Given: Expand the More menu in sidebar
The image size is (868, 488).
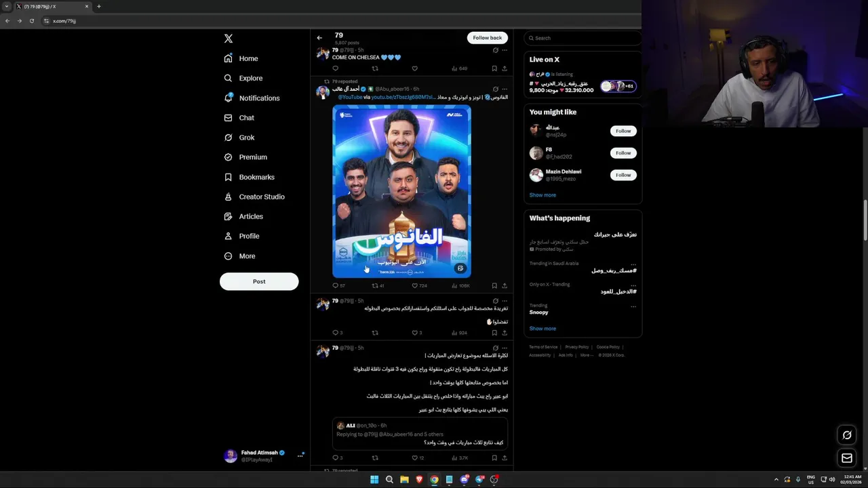Looking at the screenshot, I should coord(239,256).
